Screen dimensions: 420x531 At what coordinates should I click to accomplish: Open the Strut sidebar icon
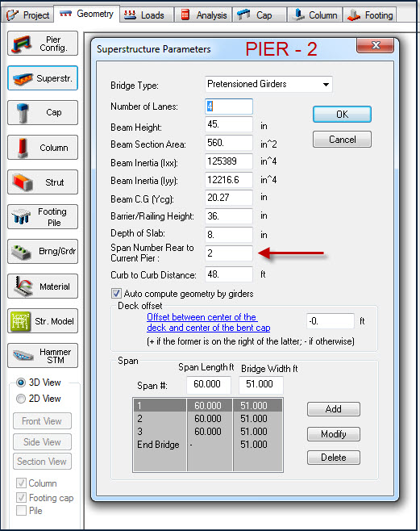click(x=43, y=182)
